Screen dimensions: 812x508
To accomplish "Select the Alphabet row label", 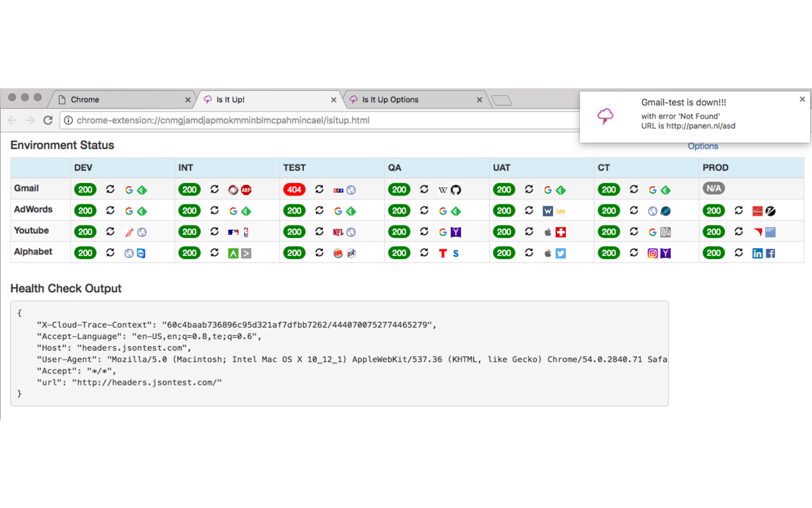I will pyautogui.click(x=33, y=251).
